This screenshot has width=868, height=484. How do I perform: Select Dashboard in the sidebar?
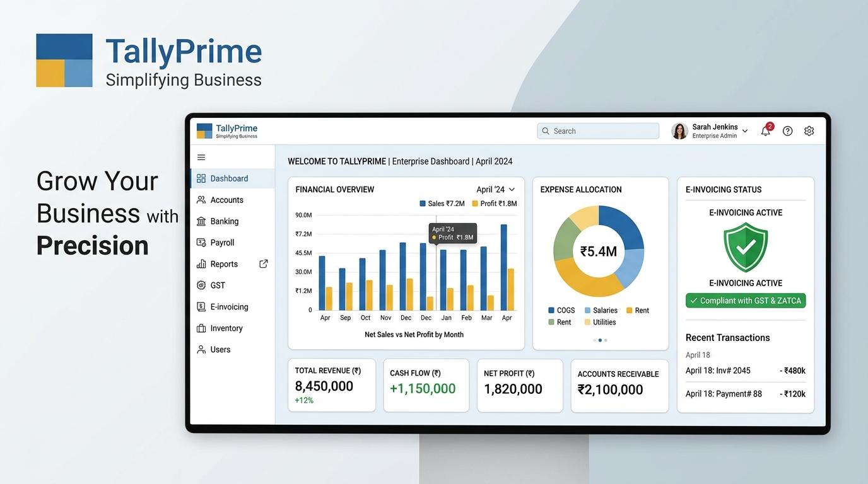pos(233,178)
